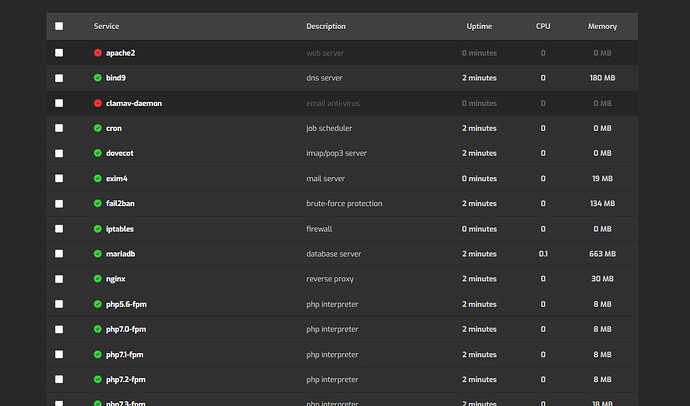
Task: Click the green status icon next to nginx
Action: [x=98, y=279]
